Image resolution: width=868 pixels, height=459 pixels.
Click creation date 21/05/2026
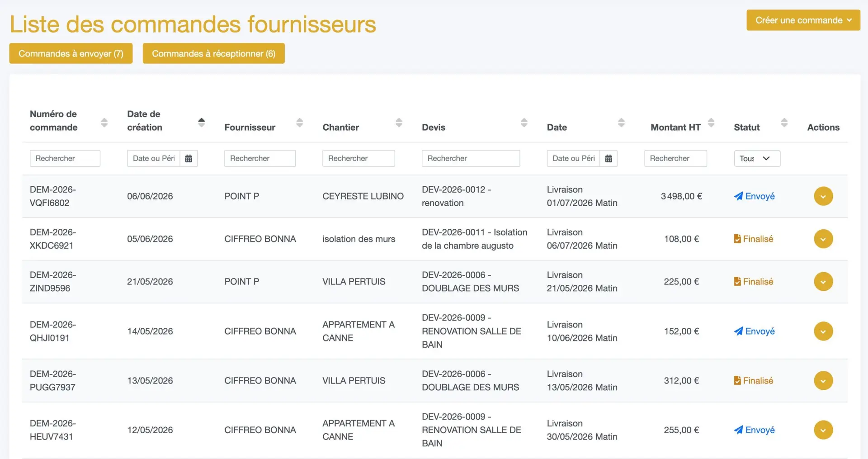(x=150, y=281)
